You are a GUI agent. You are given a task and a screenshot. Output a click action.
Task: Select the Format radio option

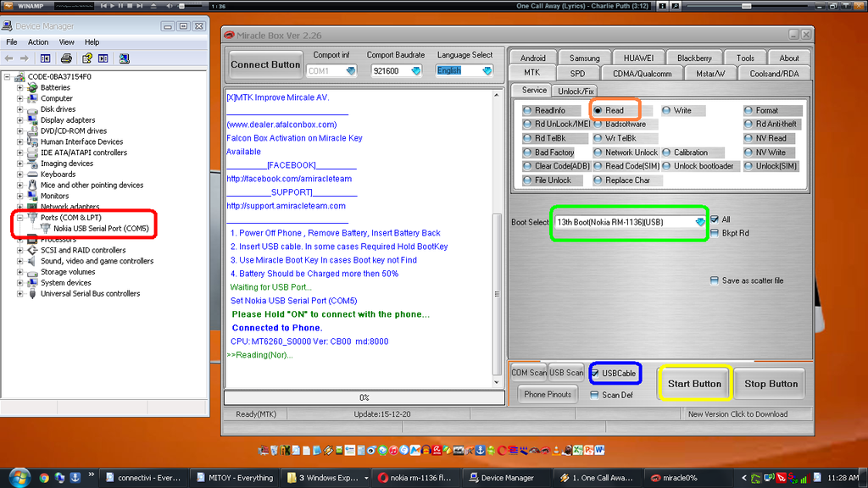click(749, 111)
